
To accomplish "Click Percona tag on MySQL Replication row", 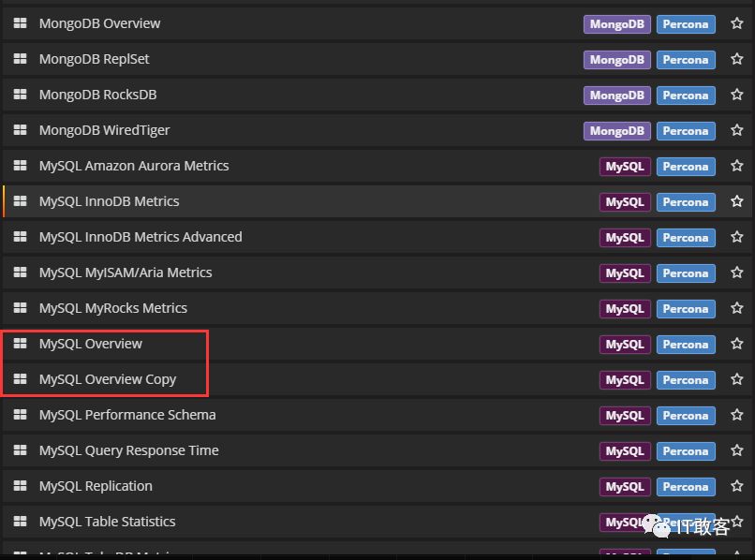I will (686, 487).
